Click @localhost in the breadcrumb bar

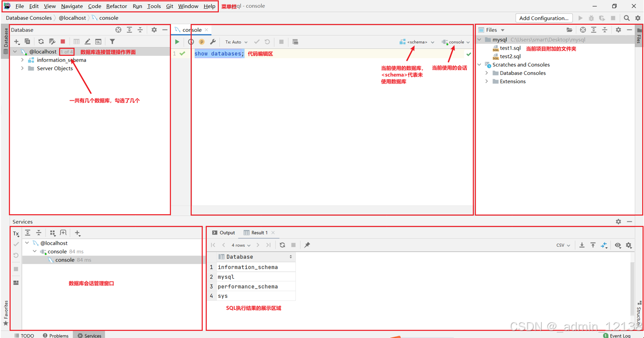coord(72,18)
